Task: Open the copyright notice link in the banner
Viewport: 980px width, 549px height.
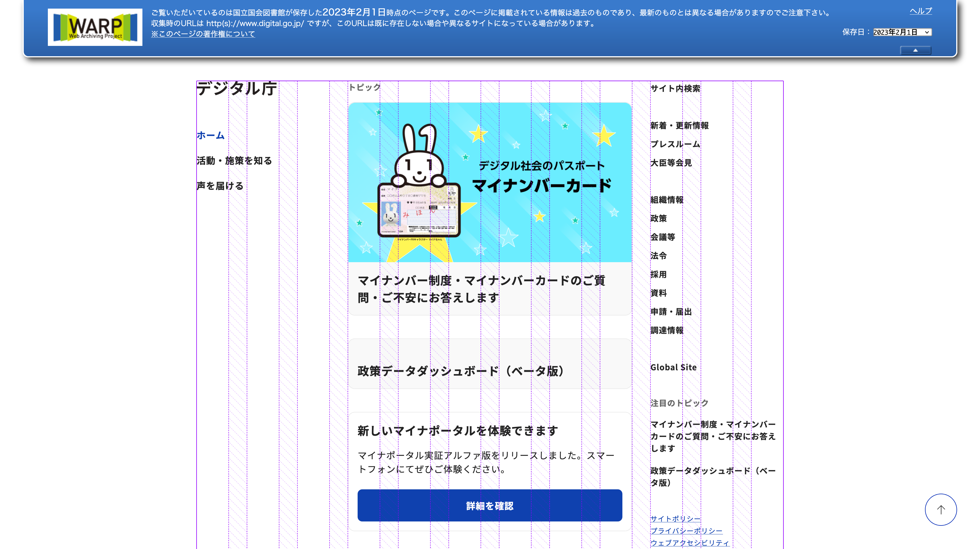Action: coord(203,34)
